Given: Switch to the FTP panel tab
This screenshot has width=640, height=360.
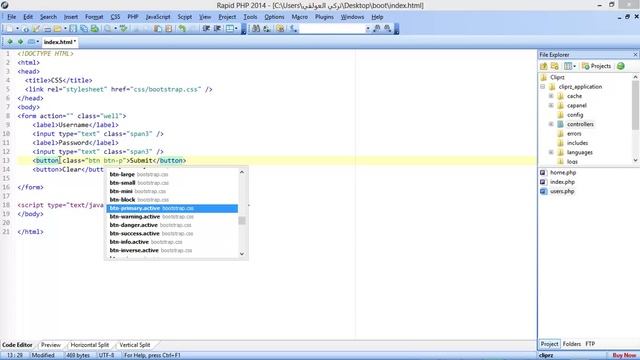Looking at the screenshot, I should click(590, 344).
